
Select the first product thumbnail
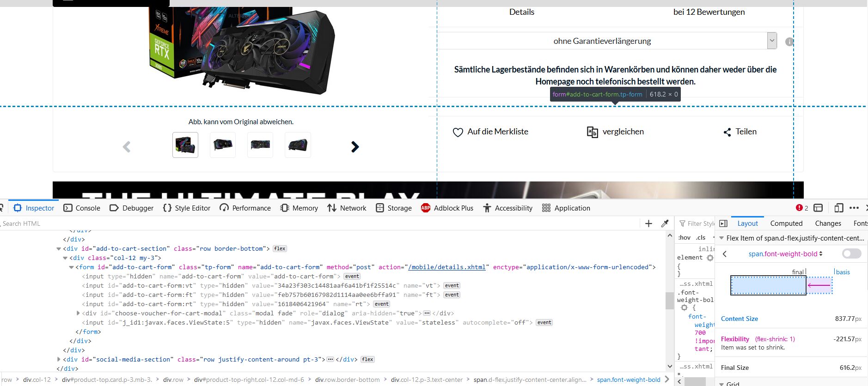(185, 145)
